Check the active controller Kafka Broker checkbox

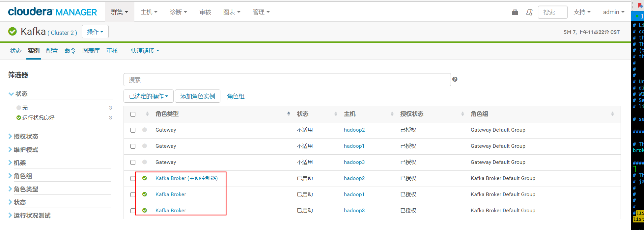point(133,178)
